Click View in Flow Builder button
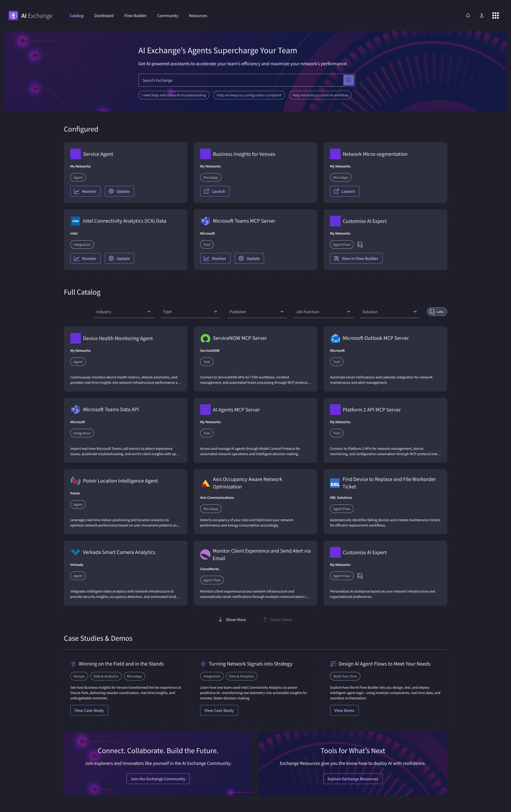Image resolution: width=511 pixels, height=812 pixels. (356, 258)
